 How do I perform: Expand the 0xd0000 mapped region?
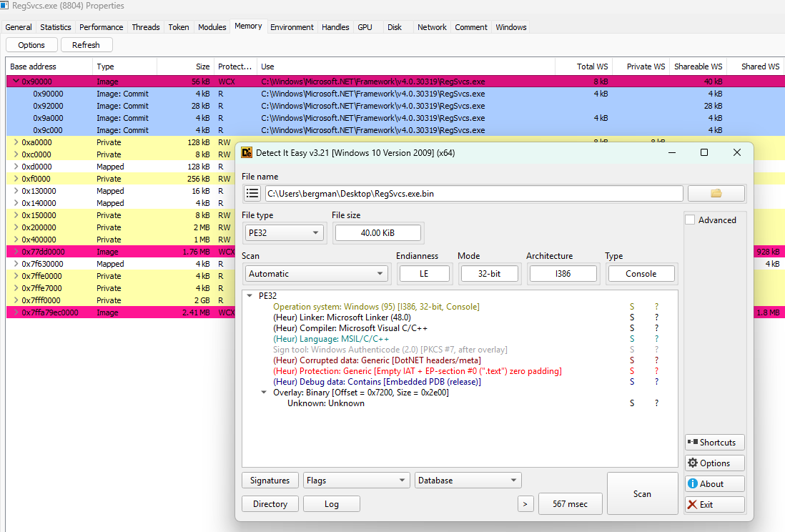[16, 167]
